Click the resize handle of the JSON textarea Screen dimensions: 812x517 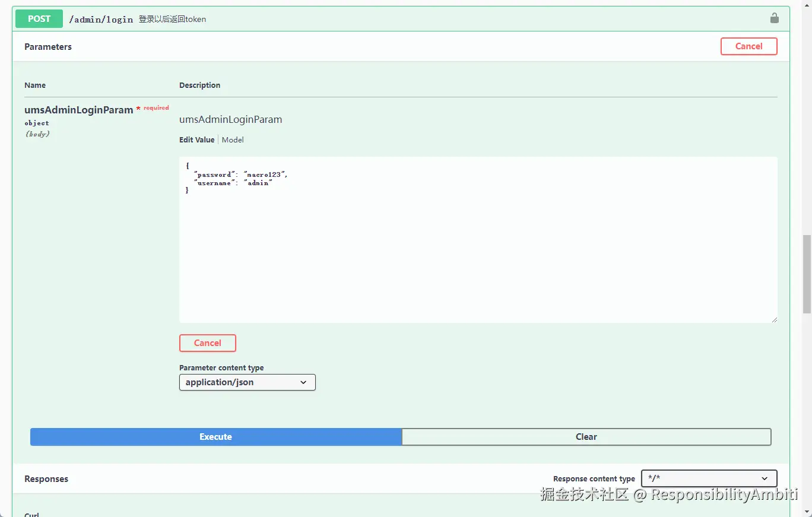[774, 319]
